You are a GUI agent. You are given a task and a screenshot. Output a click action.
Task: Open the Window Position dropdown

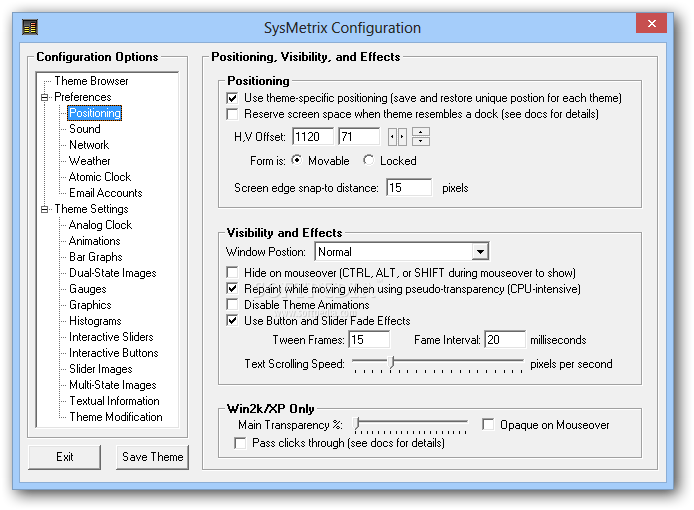[x=480, y=252]
